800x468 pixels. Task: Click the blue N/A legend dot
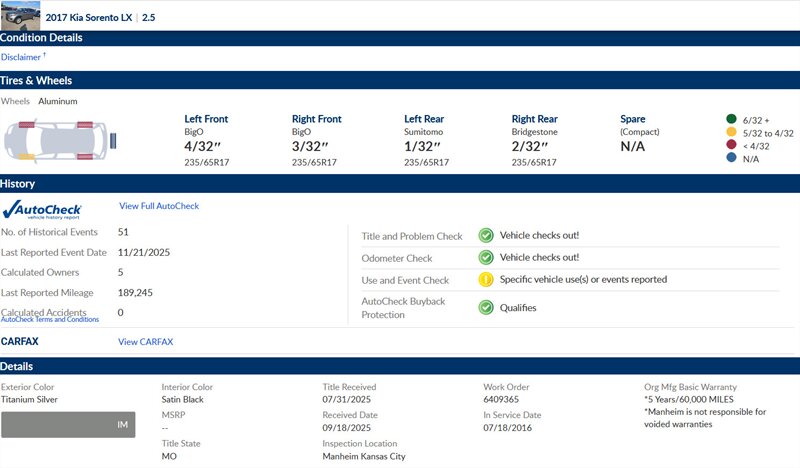click(x=732, y=158)
